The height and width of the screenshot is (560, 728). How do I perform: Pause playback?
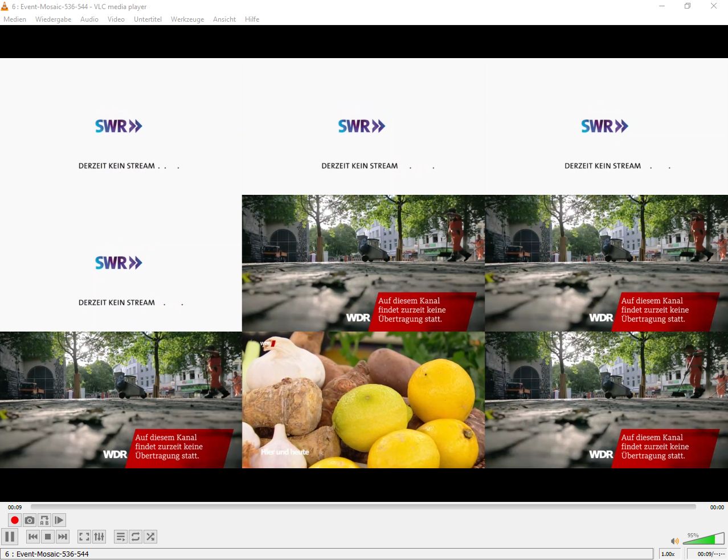click(x=10, y=537)
